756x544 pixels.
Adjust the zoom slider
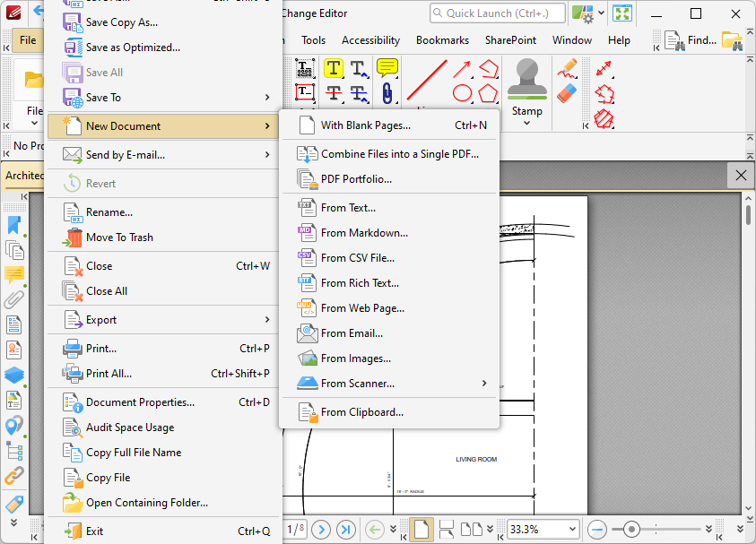(631, 530)
